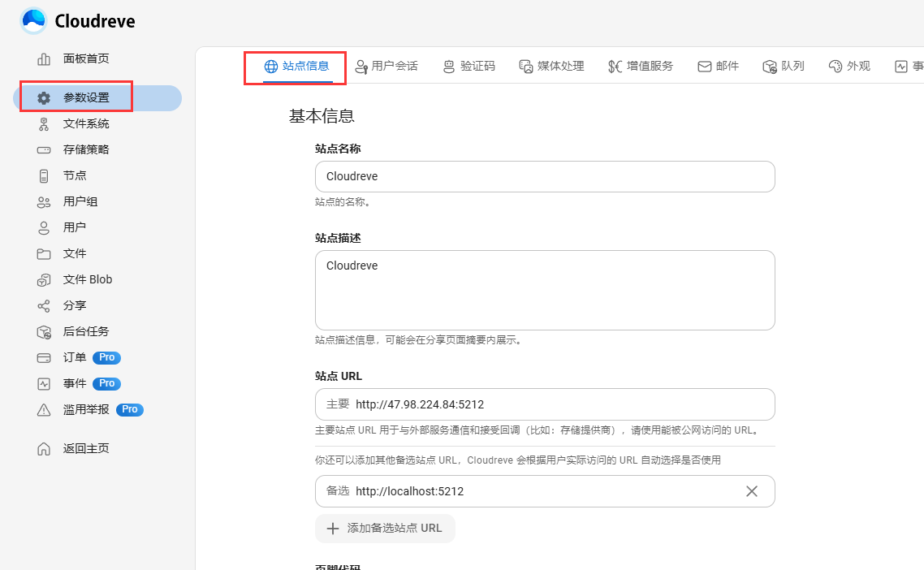Screen dimensions: 924x570
Task: Open 后台任务 in sidebar
Action: (x=97, y=331)
